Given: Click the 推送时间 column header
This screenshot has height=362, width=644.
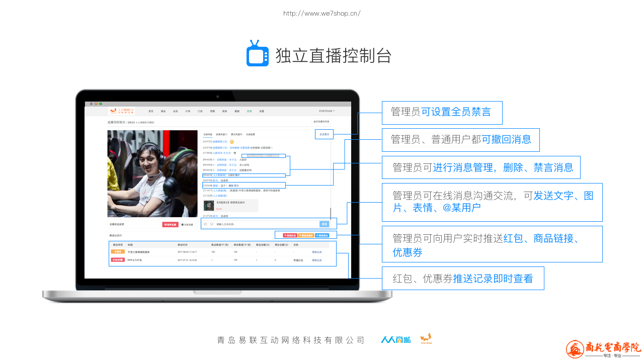Looking at the screenshot, I should [x=183, y=245].
